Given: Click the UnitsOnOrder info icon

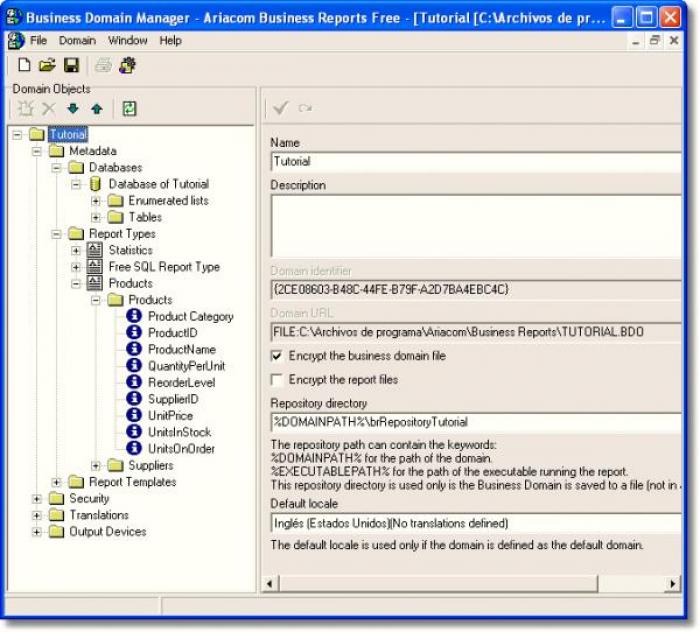Looking at the screenshot, I should point(134,448).
